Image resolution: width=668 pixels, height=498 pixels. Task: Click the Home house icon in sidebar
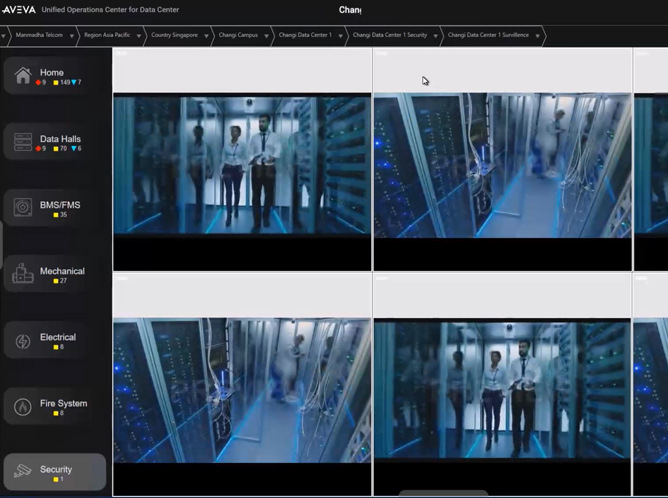coord(22,76)
